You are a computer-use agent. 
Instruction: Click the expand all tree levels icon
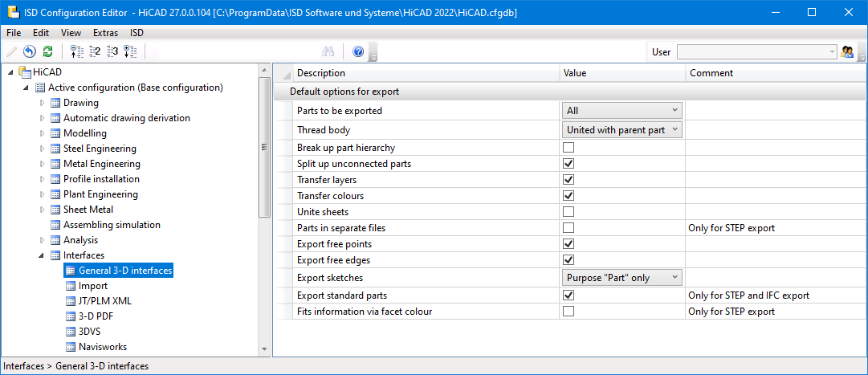130,51
